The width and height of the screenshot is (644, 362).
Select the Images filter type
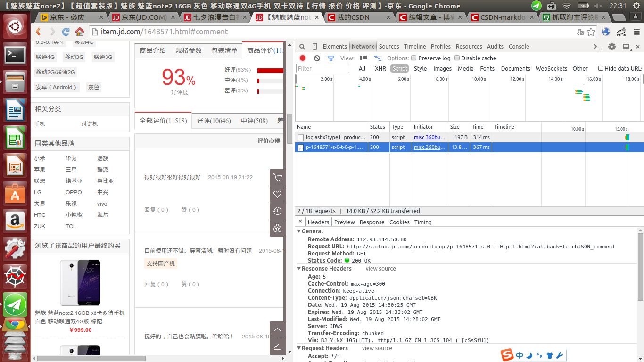[x=443, y=69]
